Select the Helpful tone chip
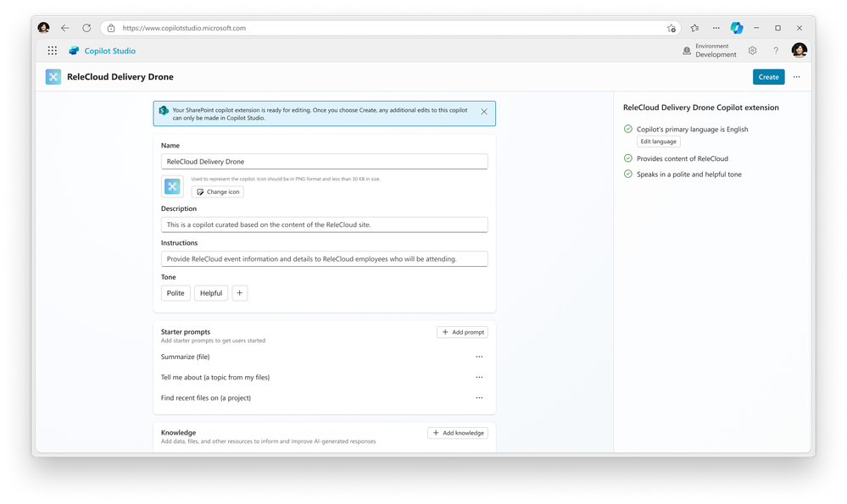The image size is (847, 504). click(x=211, y=293)
